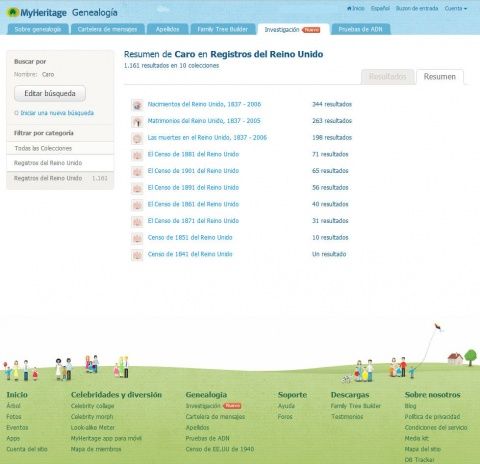Screen dimensions: 480x464
Task: Click the census icon for El Censo de 1881
Action: [x=137, y=155]
